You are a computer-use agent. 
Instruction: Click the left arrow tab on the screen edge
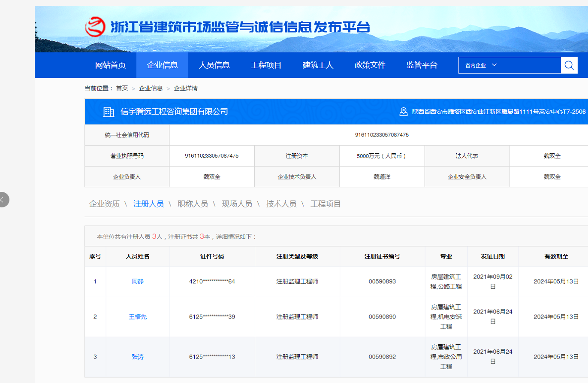click(3, 199)
